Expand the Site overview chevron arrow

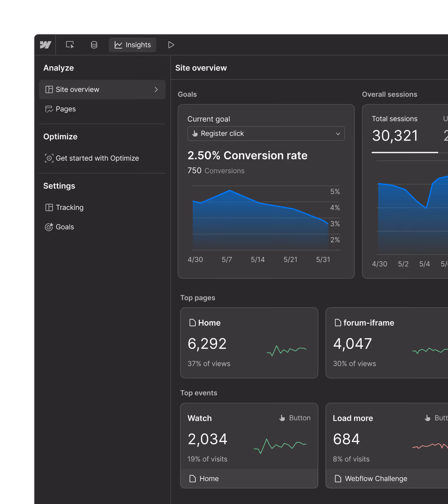point(156,89)
